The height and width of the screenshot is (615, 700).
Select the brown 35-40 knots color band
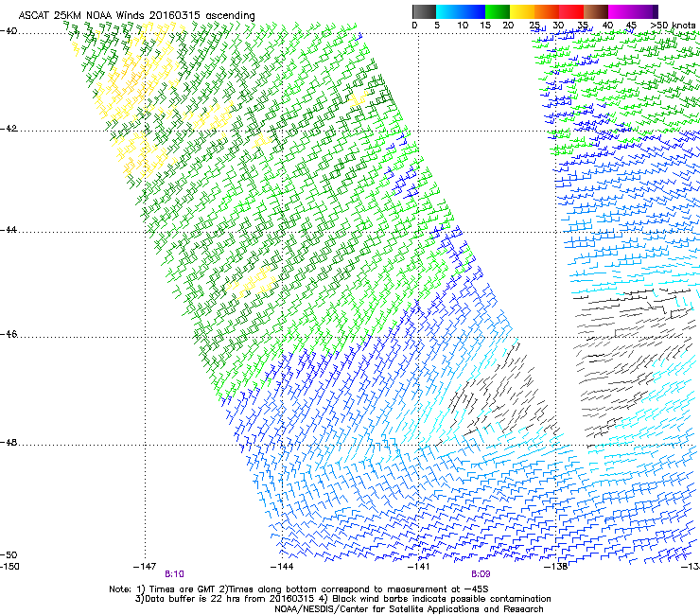[596, 11]
